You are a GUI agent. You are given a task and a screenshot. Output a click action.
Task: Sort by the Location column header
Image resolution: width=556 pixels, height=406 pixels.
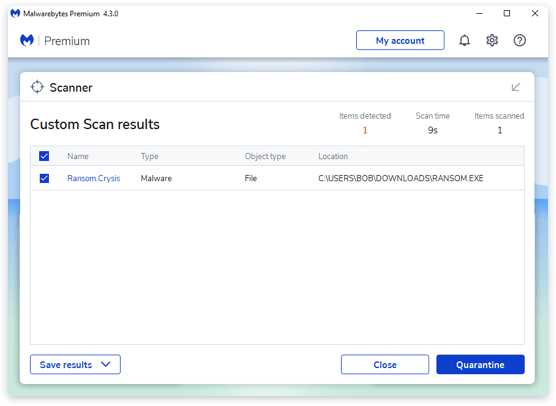pyautogui.click(x=333, y=156)
